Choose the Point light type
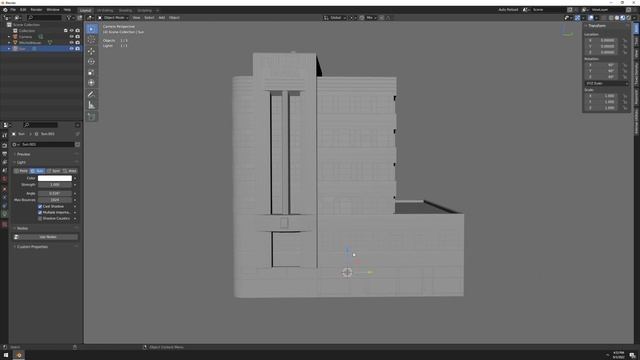Screen dimensions: 640x360 pos(21,171)
